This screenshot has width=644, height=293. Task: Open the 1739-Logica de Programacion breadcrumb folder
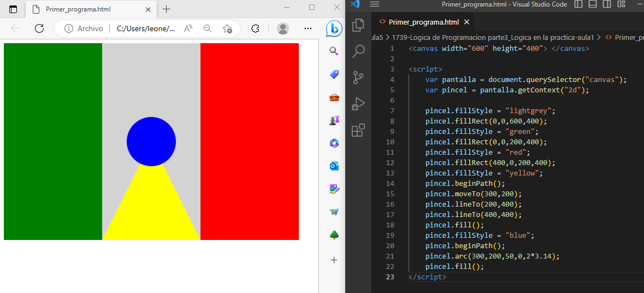click(494, 37)
